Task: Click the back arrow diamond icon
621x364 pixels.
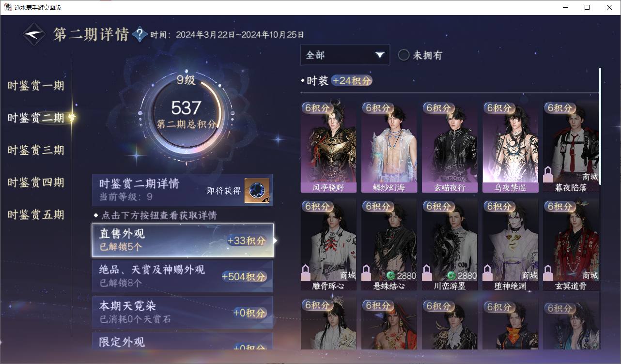Action: 34,34
